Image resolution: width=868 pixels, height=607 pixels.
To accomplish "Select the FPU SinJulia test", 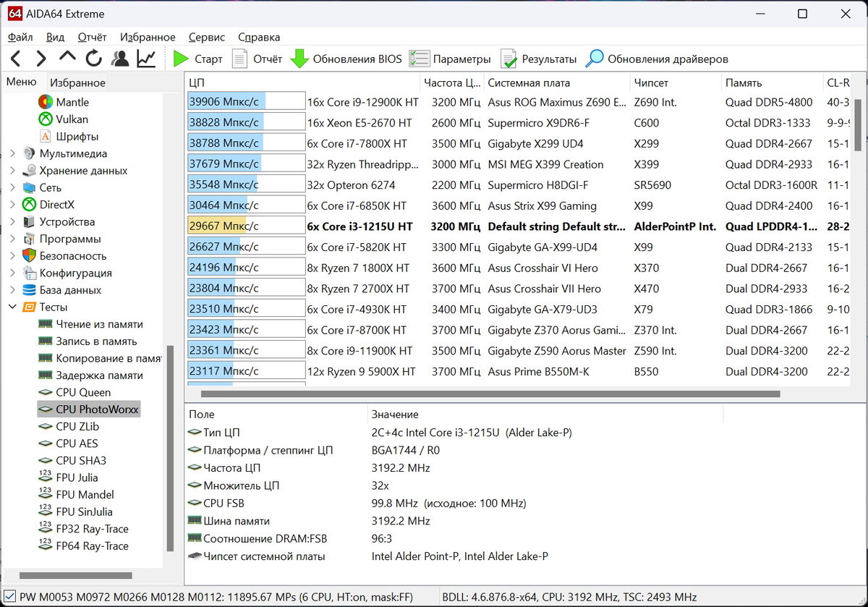I will pyautogui.click(x=76, y=512).
